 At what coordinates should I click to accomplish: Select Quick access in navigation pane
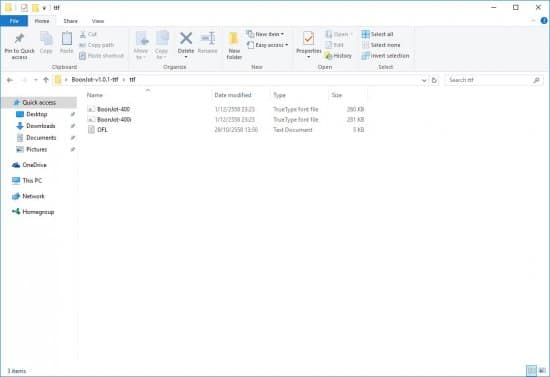click(x=39, y=102)
